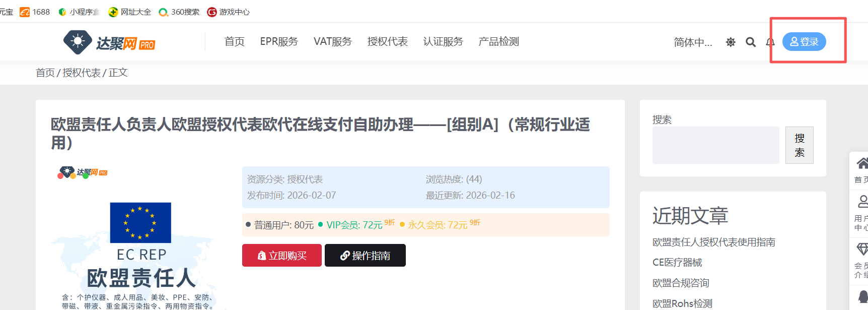This screenshot has height=310, width=868.
Task: Open 1688 bookmark in the bookmarks bar
Action: [x=35, y=12]
